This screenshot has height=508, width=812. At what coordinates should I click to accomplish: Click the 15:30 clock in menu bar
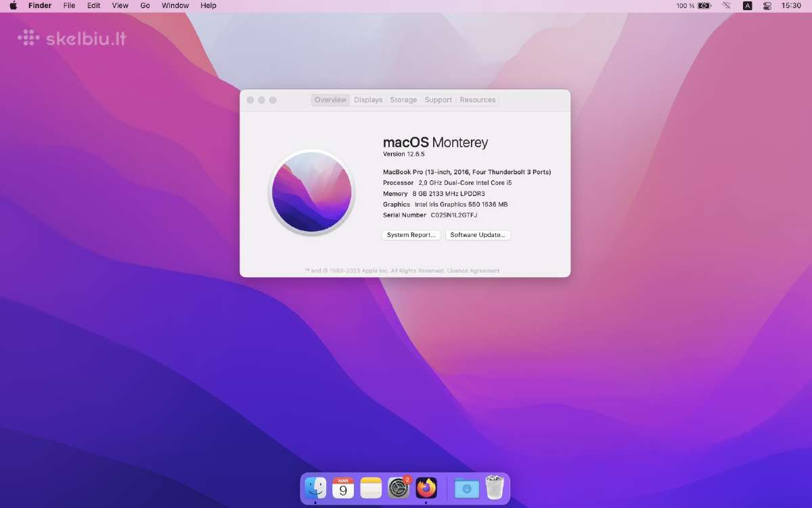coord(791,5)
